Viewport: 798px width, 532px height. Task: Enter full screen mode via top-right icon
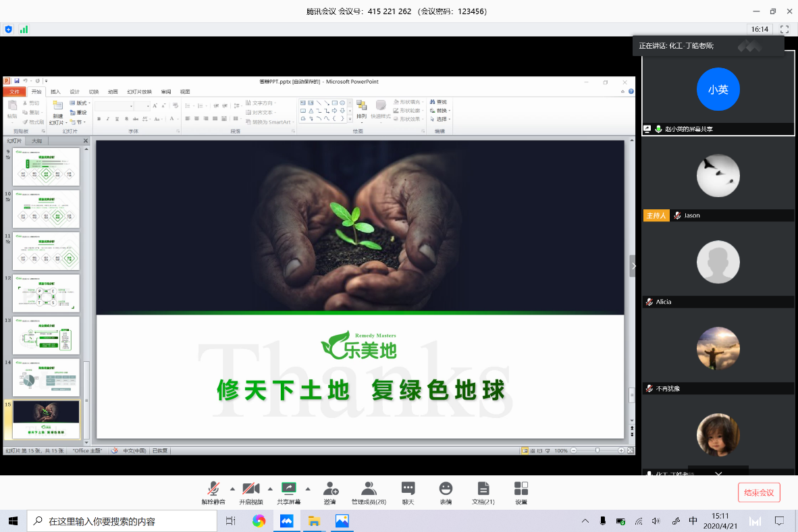pos(784,29)
